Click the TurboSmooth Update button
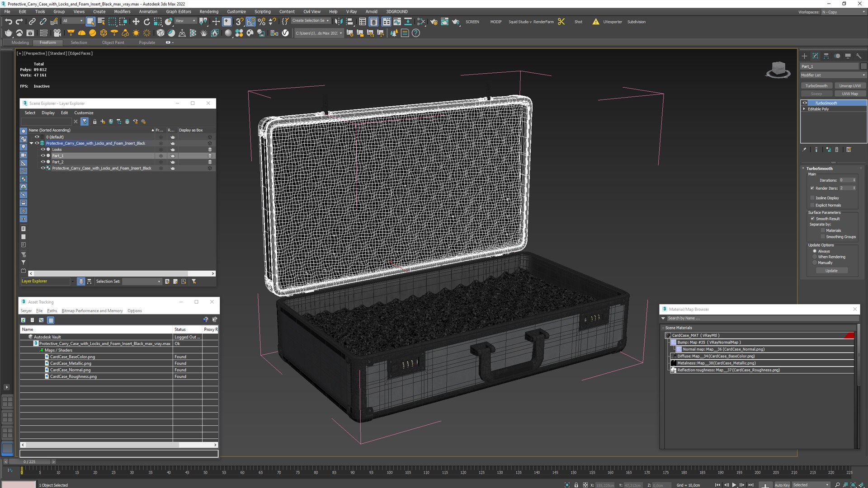The width and height of the screenshot is (868, 488). 831,271
